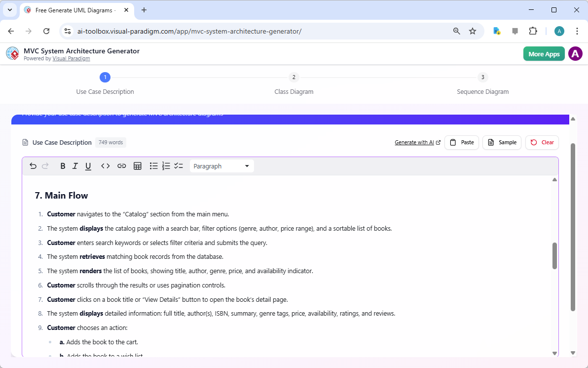Toggle underline formatting
This screenshot has width=588, height=368.
point(88,166)
